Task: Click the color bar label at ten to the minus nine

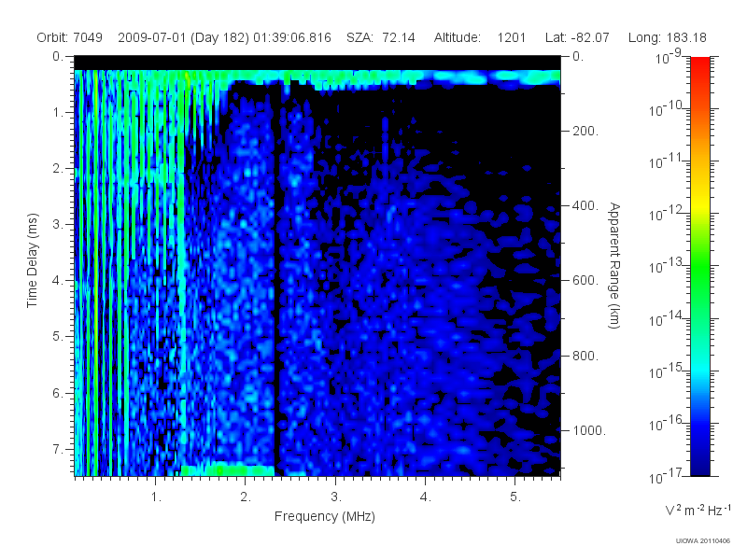Action: click(x=669, y=57)
